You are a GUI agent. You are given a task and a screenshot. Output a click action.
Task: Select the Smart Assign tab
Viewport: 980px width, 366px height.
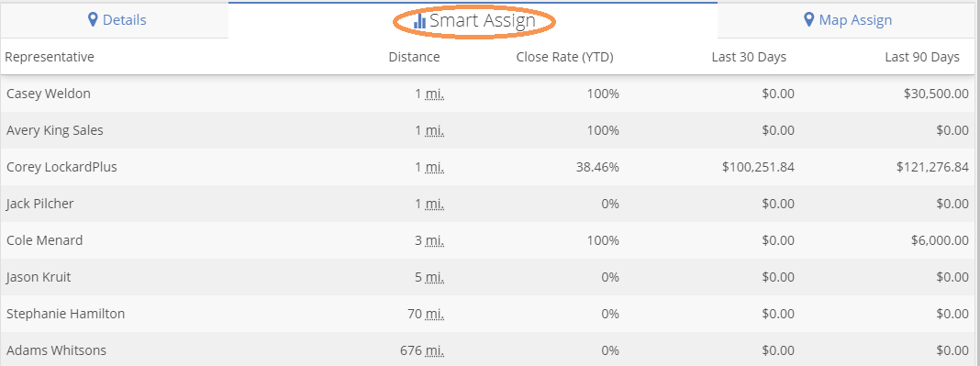(x=473, y=20)
